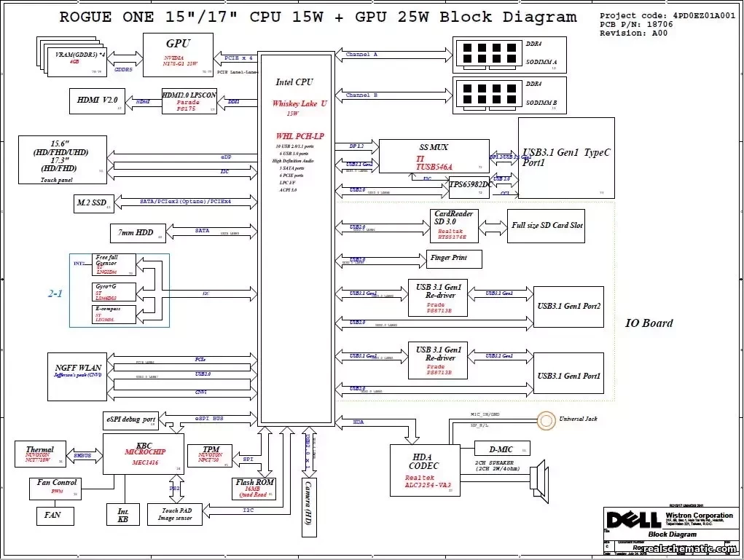Select the CardReader SD 3.0 block
Screen dimensions: 744x560
(x=453, y=226)
